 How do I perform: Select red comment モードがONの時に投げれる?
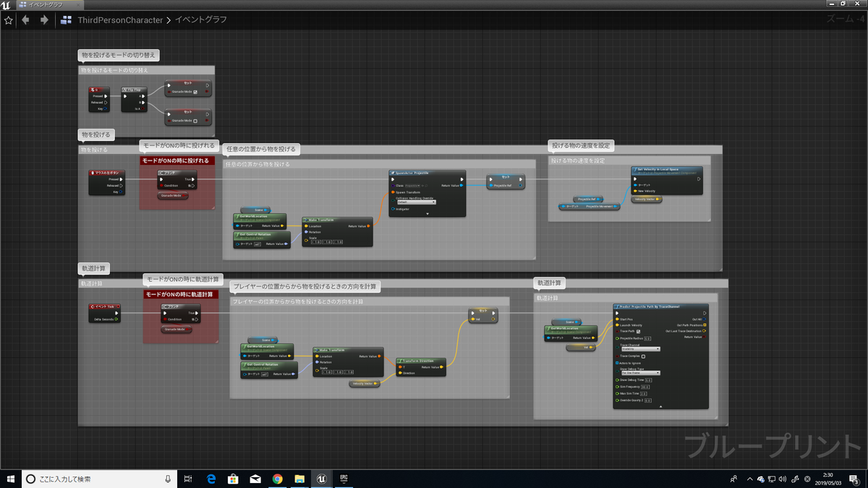pyautogui.click(x=177, y=160)
